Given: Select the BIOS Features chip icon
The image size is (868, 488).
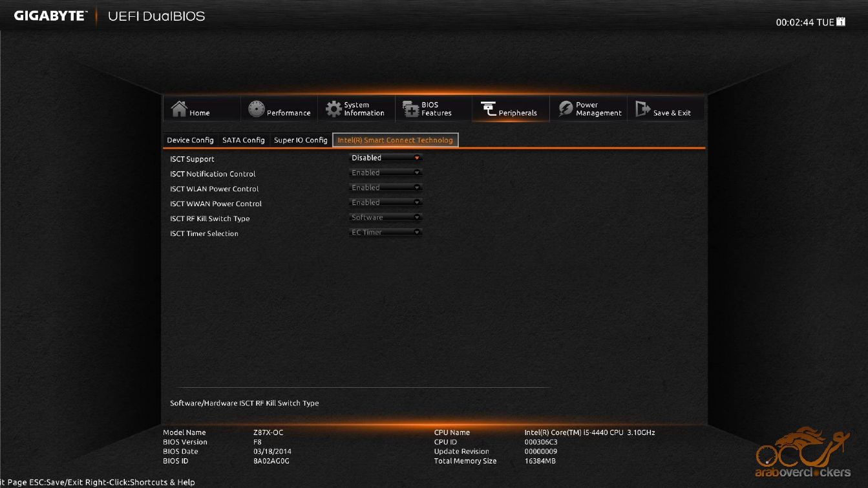Looking at the screenshot, I should coord(411,109).
